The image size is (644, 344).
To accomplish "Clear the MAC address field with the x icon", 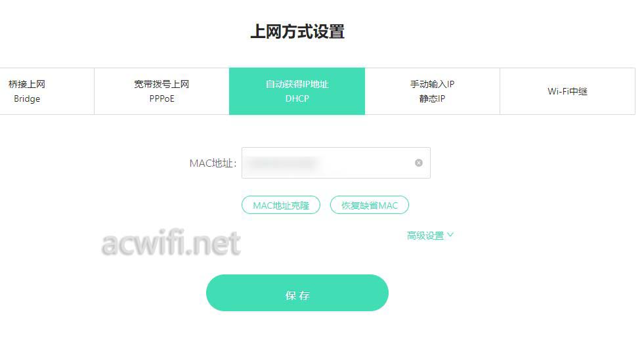I will click(x=419, y=163).
